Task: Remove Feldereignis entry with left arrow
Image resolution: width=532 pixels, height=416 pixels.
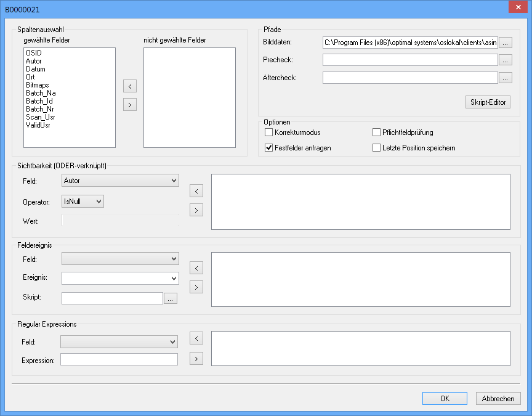Action: click(196, 268)
